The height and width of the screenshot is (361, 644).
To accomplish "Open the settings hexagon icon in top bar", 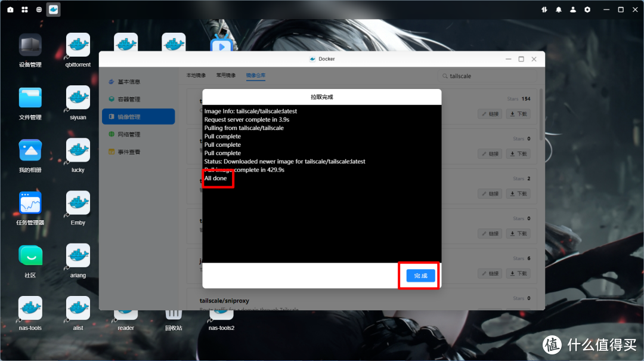I will [x=587, y=10].
